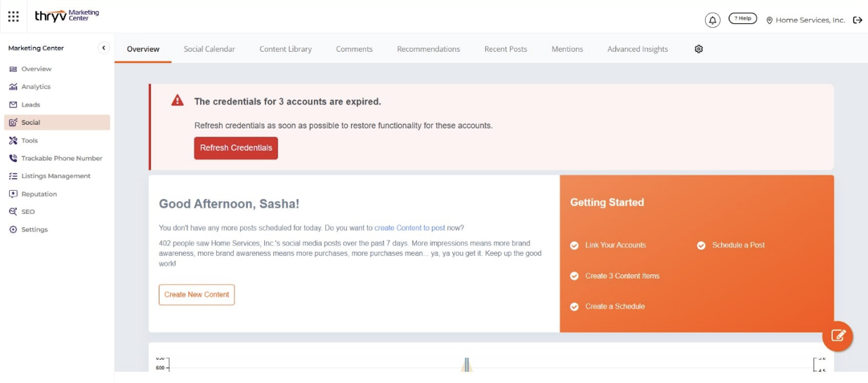Viewport: 868px width, 383px height.
Task: Click the Home Services, Inc. account name
Action: coord(810,20)
